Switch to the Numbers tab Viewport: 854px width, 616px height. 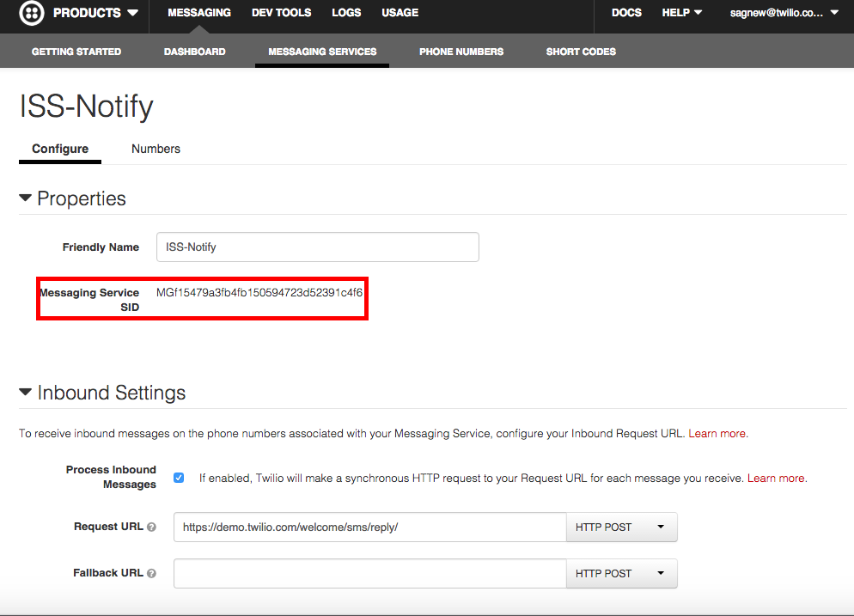(156, 149)
